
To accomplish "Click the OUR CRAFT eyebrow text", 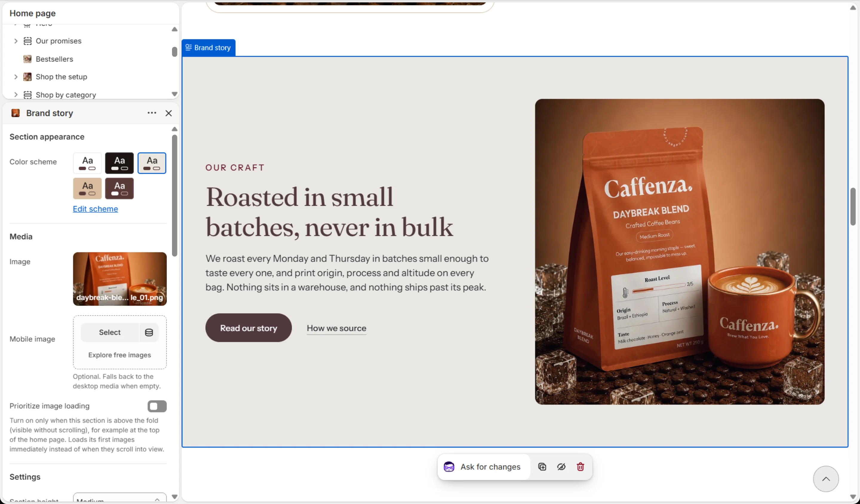I will coord(235,168).
